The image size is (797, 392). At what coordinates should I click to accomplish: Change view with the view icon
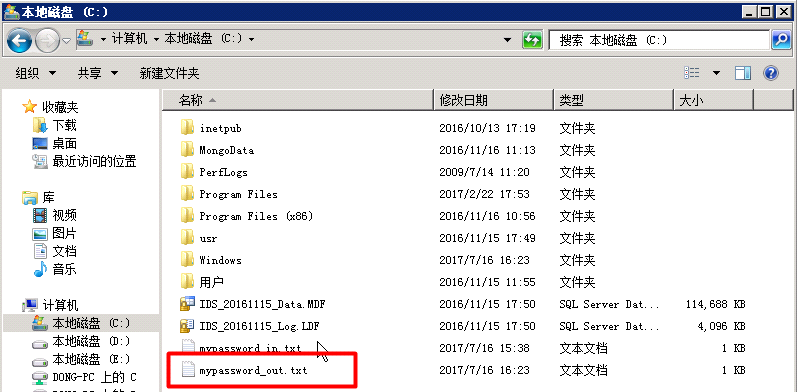pos(692,73)
